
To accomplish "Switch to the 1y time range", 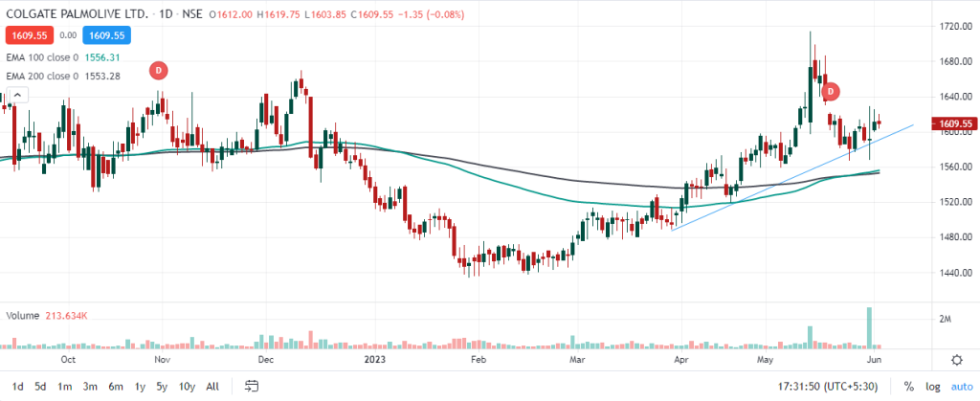I will tap(139, 387).
